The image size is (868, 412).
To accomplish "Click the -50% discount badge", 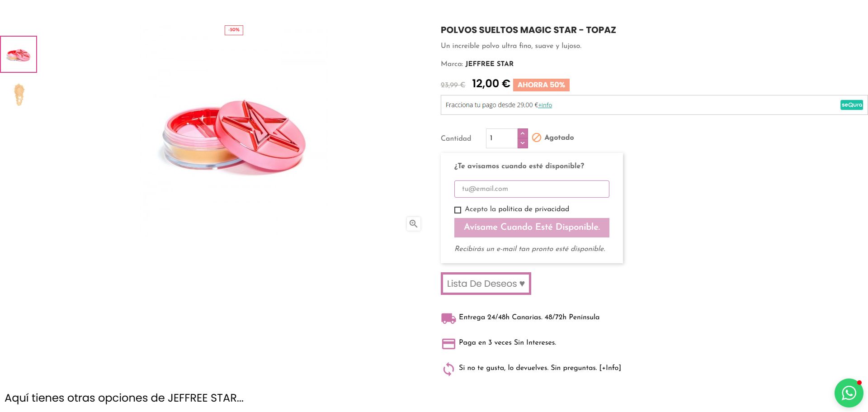I will point(234,30).
